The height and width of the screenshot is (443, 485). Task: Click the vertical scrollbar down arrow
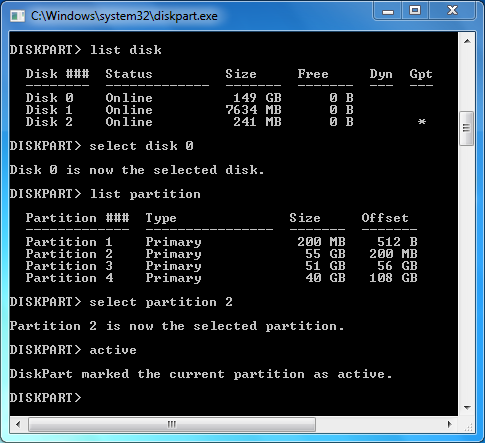[x=467, y=408]
